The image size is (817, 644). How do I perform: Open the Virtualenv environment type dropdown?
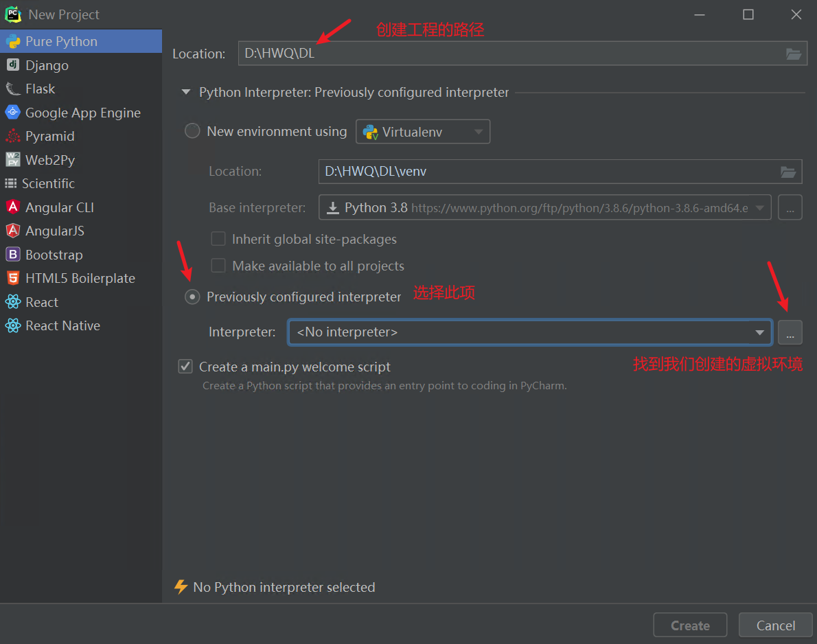click(422, 132)
